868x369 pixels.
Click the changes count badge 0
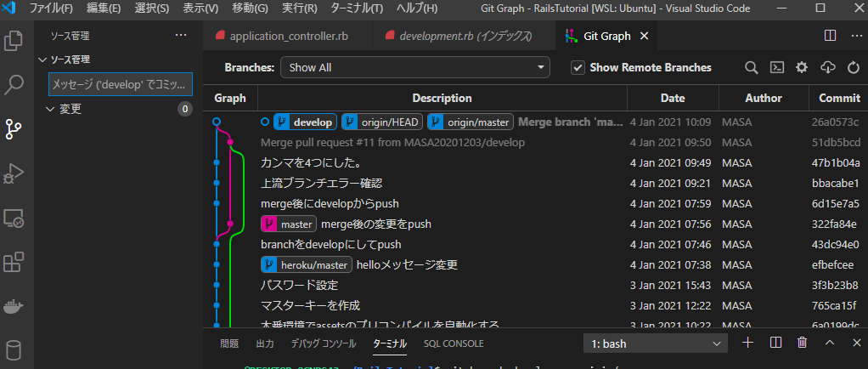click(x=185, y=109)
